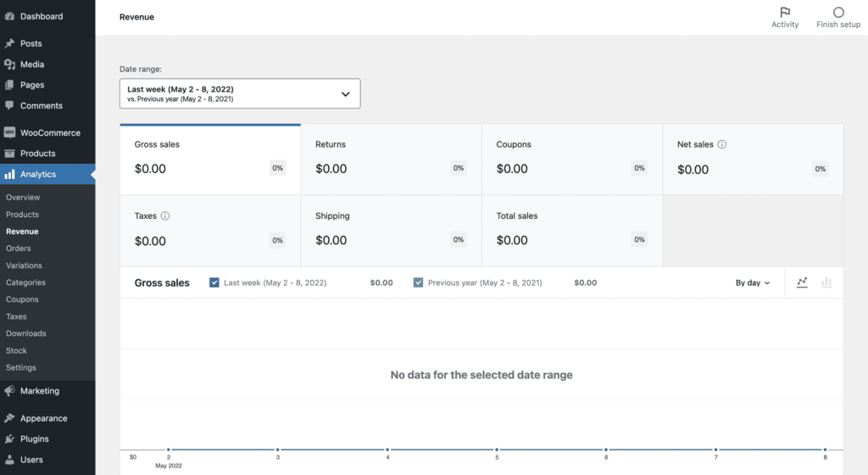This screenshot has height=475, width=868.
Task: Click the Finish setup circle icon
Action: click(838, 12)
